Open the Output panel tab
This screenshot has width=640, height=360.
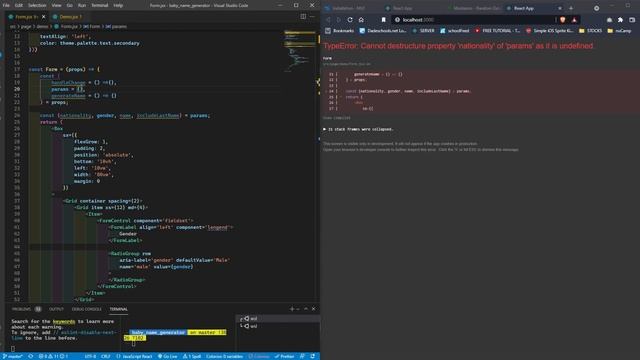click(56, 309)
